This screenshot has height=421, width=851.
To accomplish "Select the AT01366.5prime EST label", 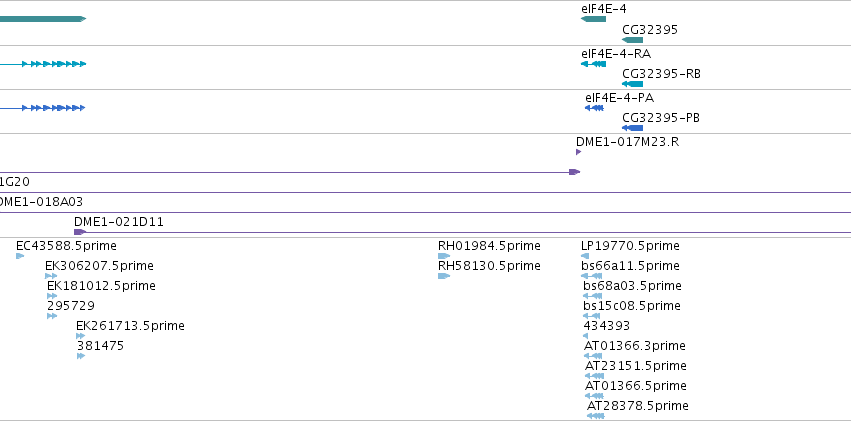I will (636, 386).
